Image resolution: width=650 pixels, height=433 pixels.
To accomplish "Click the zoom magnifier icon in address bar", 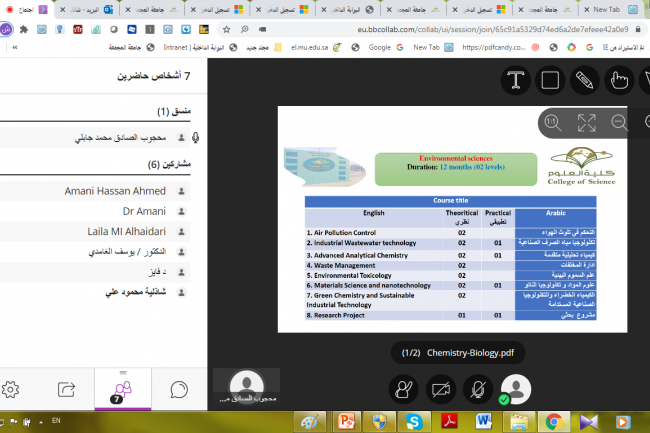I will pyautogui.click(x=245, y=29).
